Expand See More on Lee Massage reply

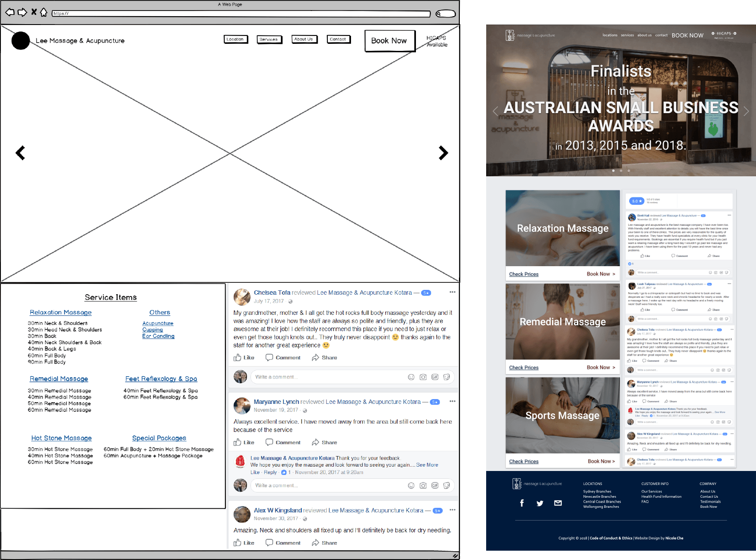(427, 465)
